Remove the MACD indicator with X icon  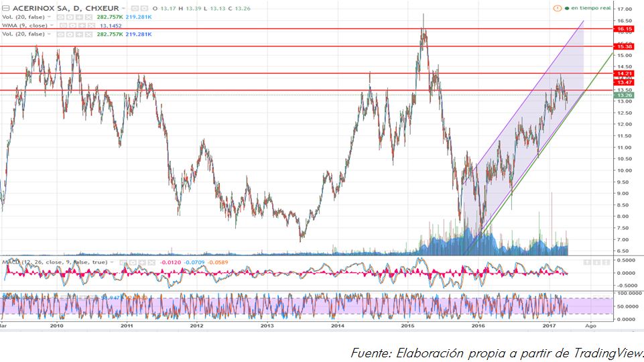tap(151, 263)
